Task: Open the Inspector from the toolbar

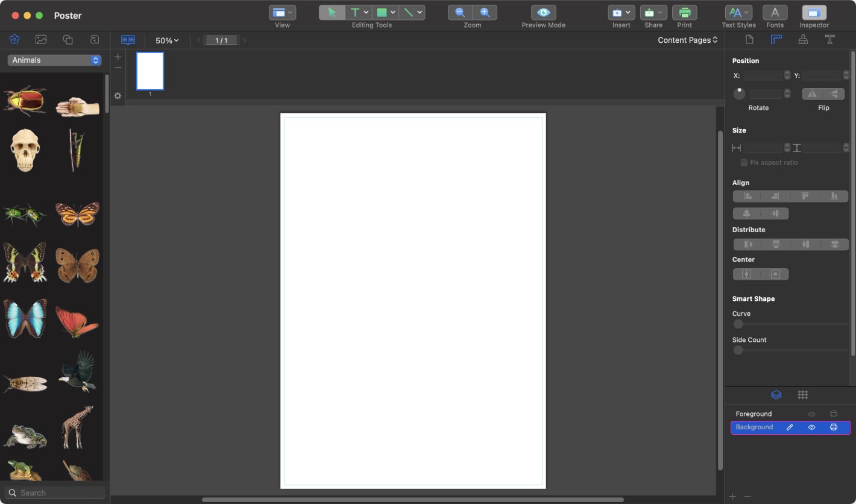Action: tap(814, 12)
